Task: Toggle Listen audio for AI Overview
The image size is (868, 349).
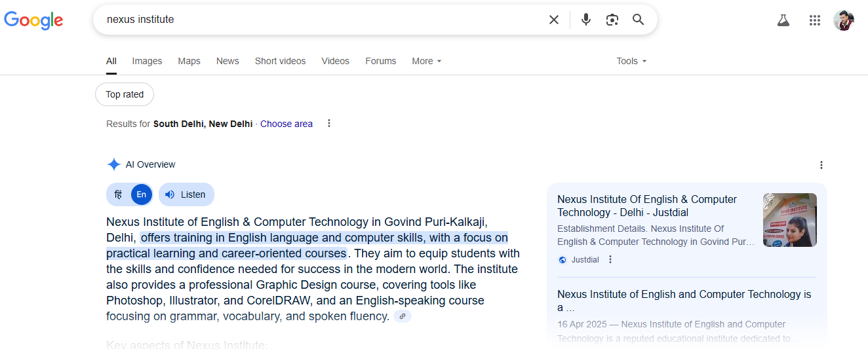Action: point(186,194)
